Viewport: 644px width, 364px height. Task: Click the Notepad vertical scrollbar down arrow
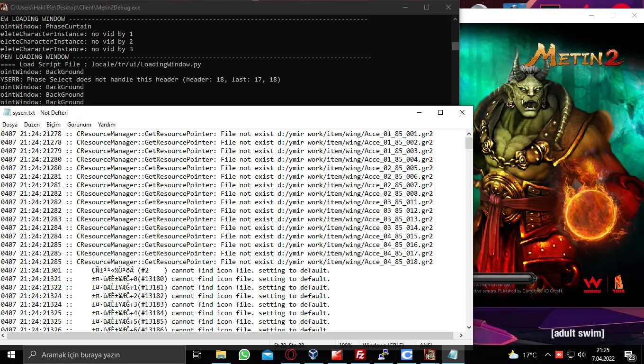click(x=469, y=327)
